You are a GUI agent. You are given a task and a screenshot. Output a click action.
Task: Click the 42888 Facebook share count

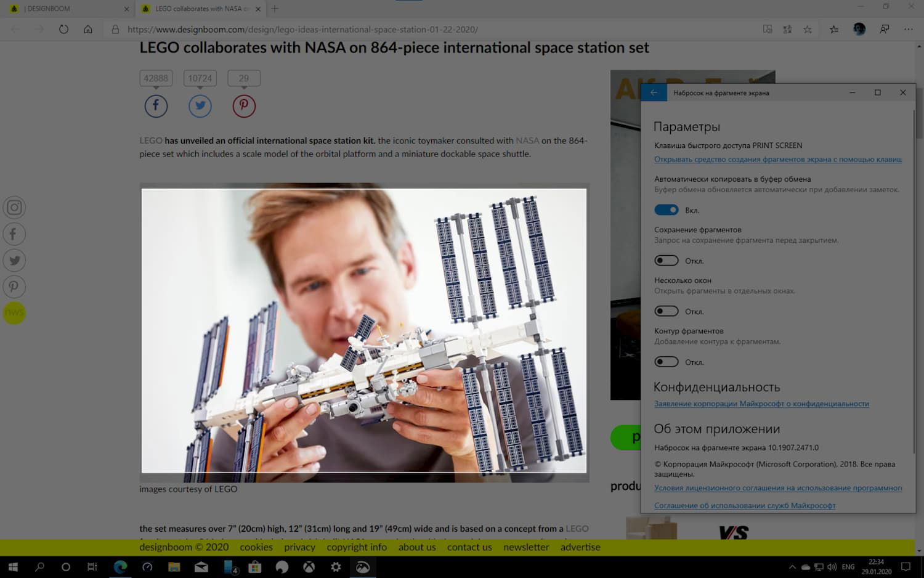click(156, 78)
